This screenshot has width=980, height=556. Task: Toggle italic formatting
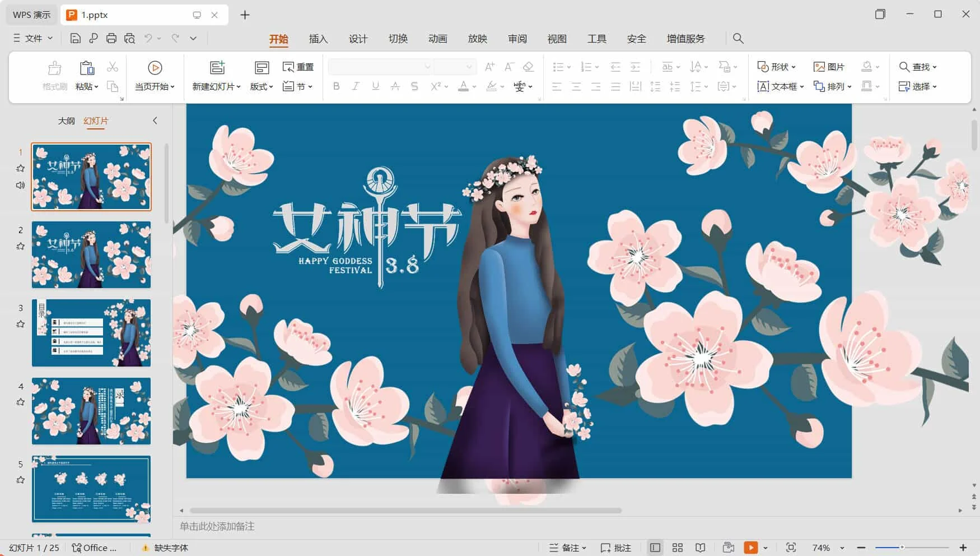click(356, 86)
